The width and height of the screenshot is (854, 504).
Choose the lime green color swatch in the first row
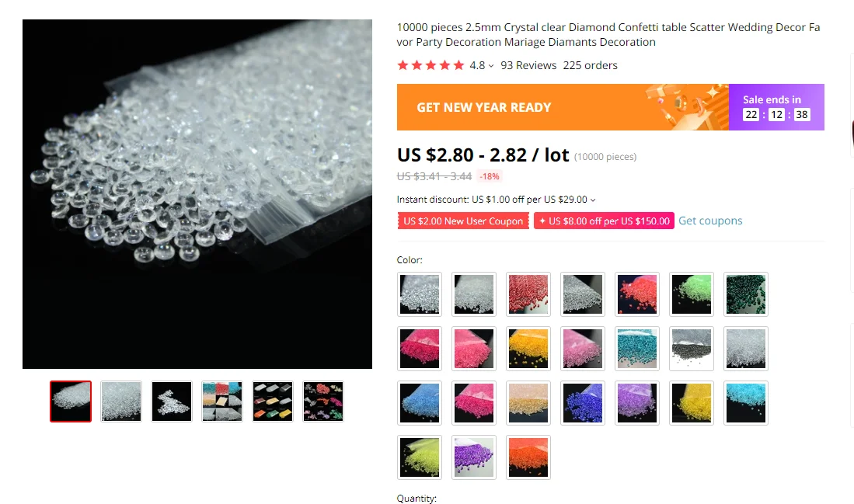[x=692, y=294]
